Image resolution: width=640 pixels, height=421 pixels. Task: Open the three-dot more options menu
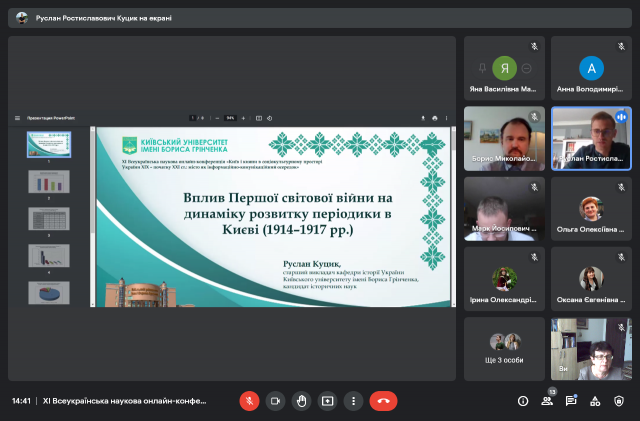click(x=352, y=400)
